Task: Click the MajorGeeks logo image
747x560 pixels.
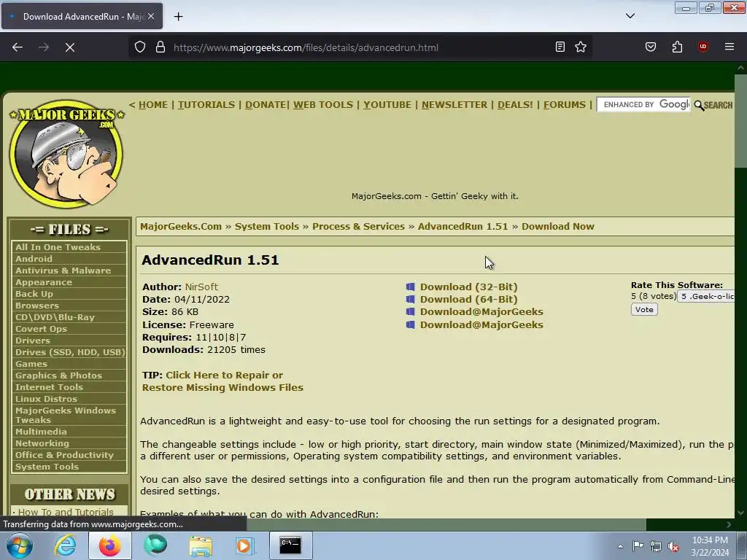Action: [66, 154]
